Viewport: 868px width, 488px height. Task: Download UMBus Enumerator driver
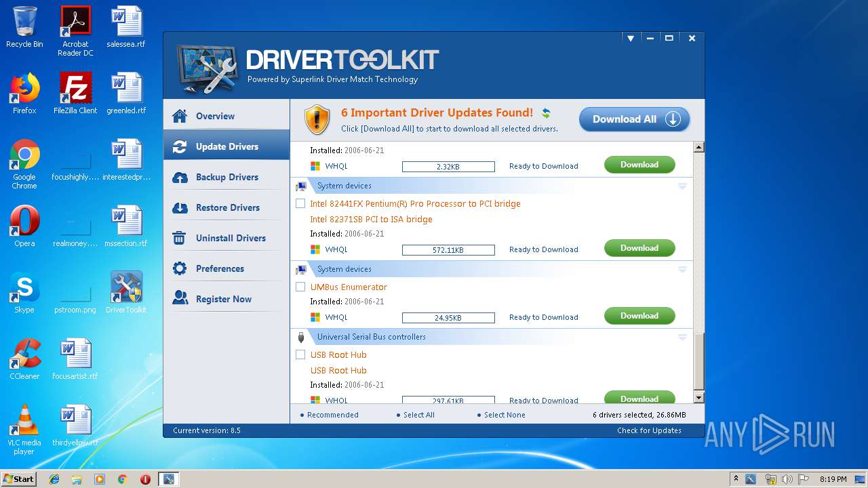(x=639, y=316)
